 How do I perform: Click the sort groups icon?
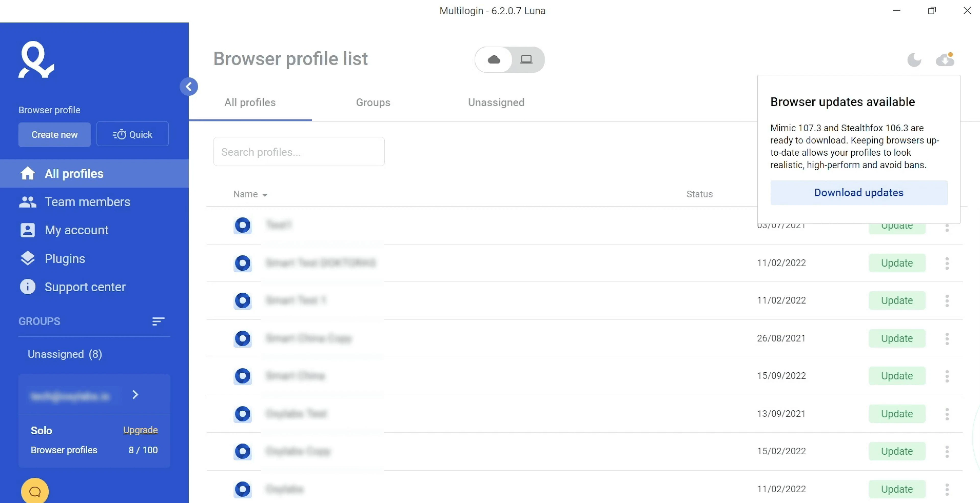point(158,321)
